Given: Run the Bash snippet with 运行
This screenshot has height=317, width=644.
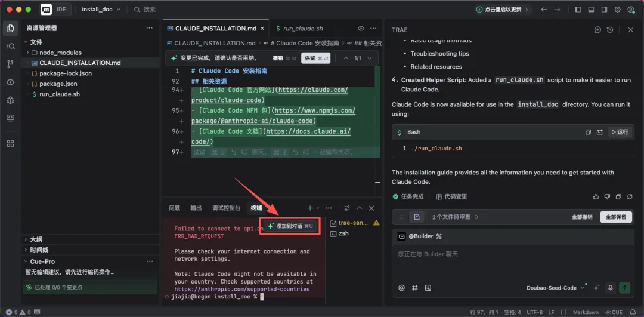Looking at the screenshot, I should [620, 132].
